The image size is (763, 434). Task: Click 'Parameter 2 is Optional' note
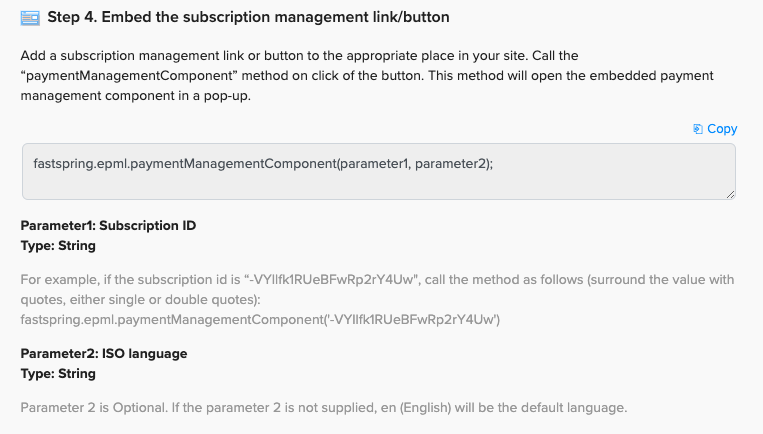324,408
